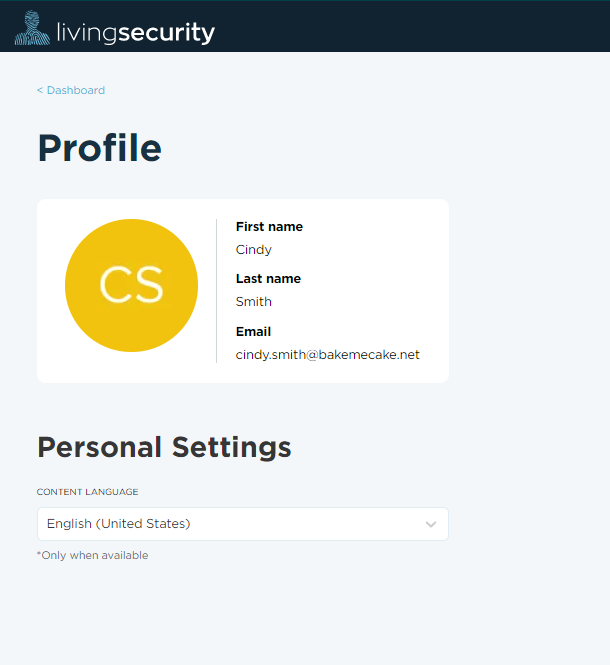
Task: Select the English (United States) value text
Action: [118, 524]
